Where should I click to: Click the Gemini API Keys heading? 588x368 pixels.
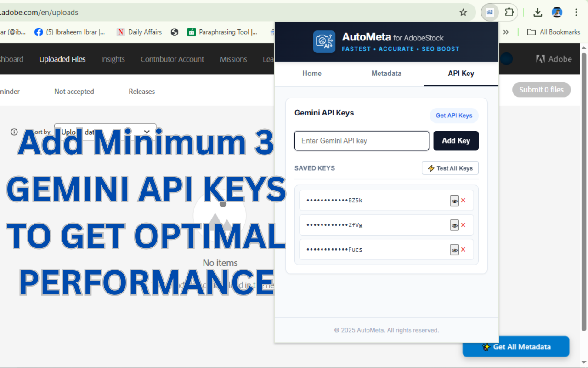324,113
